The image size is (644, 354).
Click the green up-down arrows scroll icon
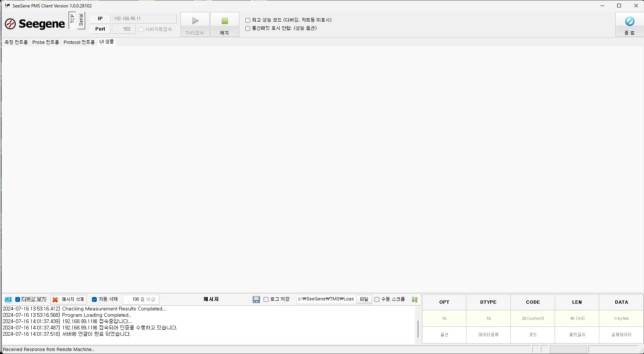pyautogui.click(x=415, y=299)
